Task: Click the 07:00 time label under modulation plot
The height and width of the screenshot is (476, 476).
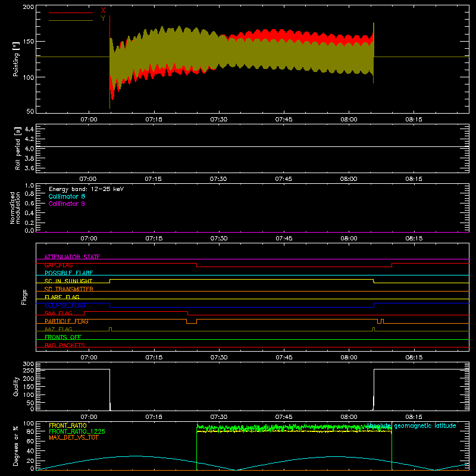Action: pyautogui.click(x=89, y=239)
